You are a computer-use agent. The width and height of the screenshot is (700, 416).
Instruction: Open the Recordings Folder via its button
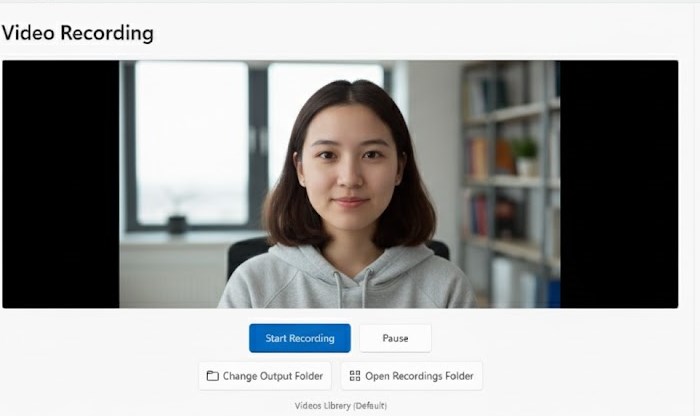411,376
